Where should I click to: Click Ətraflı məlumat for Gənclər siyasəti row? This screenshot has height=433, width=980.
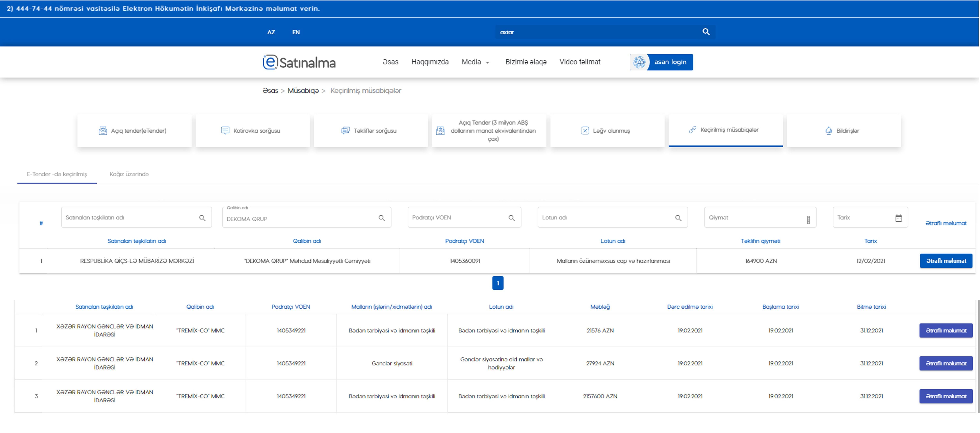tap(946, 363)
